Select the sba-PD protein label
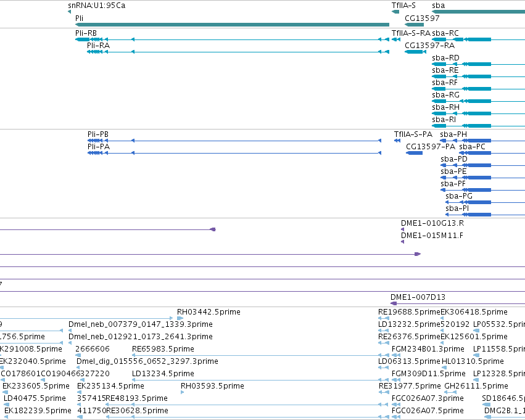 [x=454, y=159]
